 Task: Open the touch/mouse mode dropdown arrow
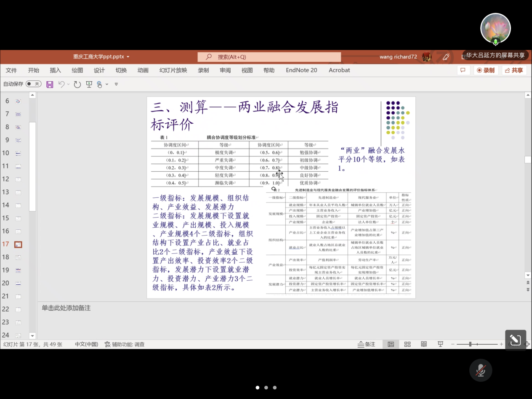(x=107, y=84)
